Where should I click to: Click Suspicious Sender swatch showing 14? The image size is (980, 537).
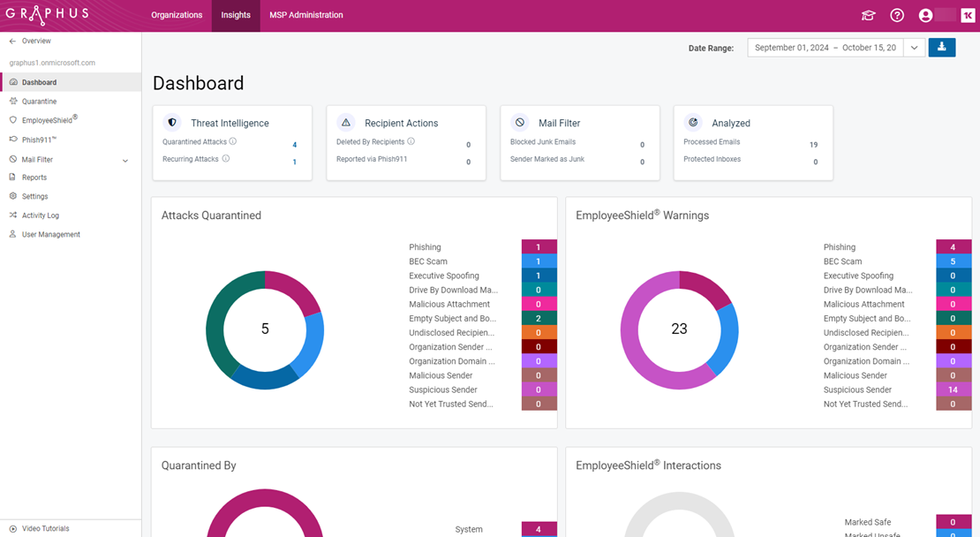point(954,389)
